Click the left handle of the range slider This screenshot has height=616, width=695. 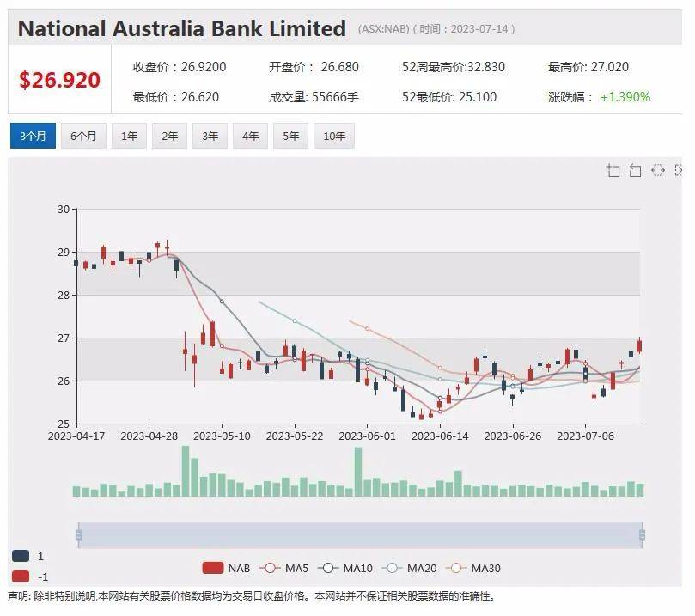78,535
